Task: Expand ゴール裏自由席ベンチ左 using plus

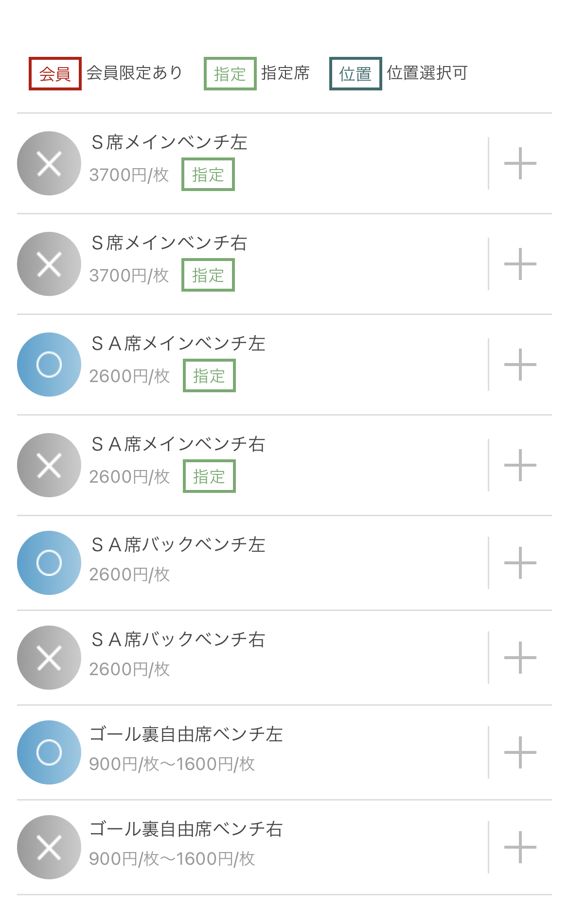Action: click(x=520, y=752)
